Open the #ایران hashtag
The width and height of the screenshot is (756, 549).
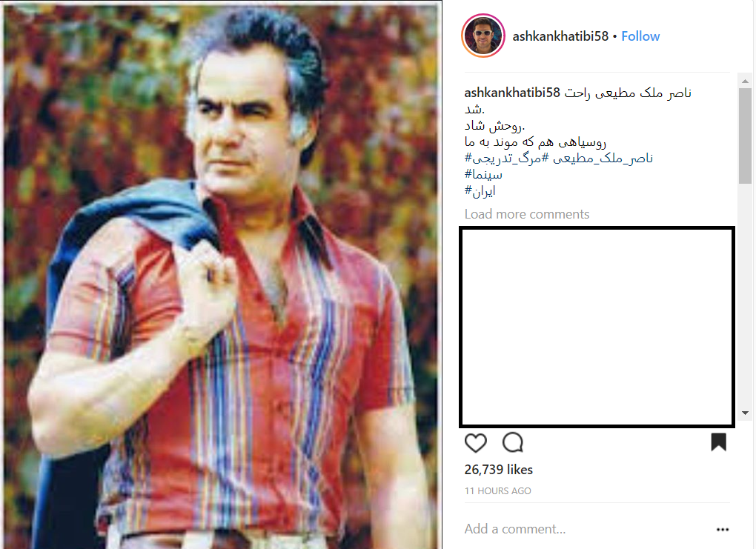480,191
